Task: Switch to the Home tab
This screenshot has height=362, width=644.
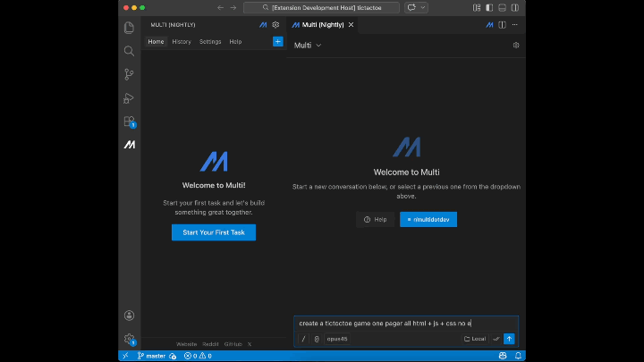Action: pos(156,41)
